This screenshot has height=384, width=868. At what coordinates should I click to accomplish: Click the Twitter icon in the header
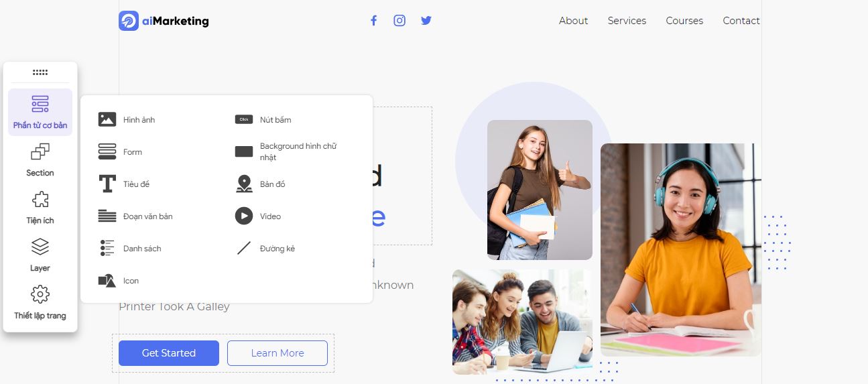[x=426, y=21]
